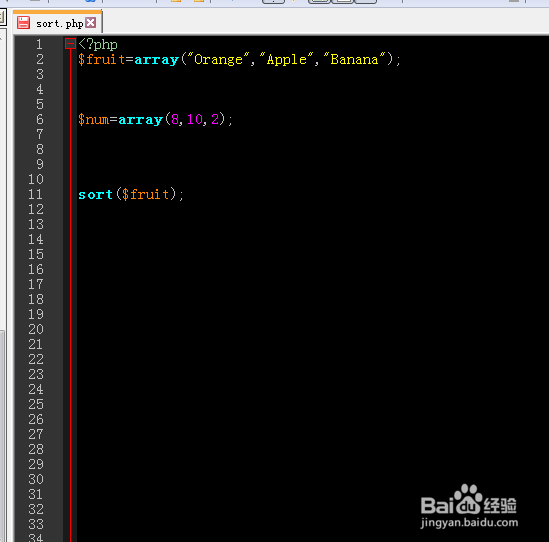Click the sort function name on line 11
This screenshot has width=549, height=542.
click(x=95, y=194)
